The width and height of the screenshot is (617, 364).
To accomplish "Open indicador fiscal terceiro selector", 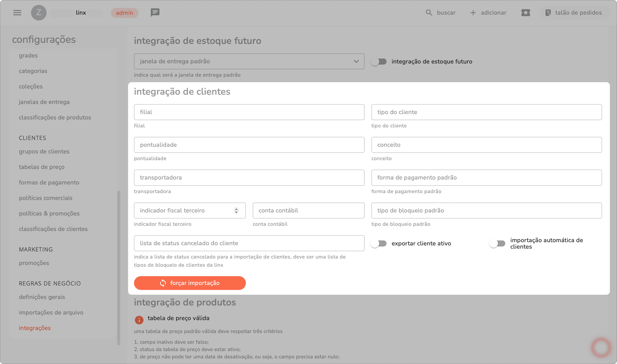I will 190,210.
